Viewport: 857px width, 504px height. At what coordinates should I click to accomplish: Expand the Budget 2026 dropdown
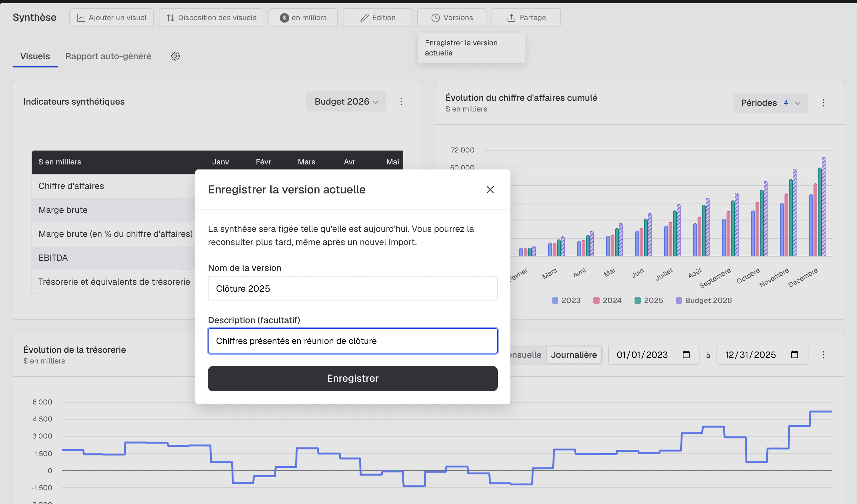point(346,101)
